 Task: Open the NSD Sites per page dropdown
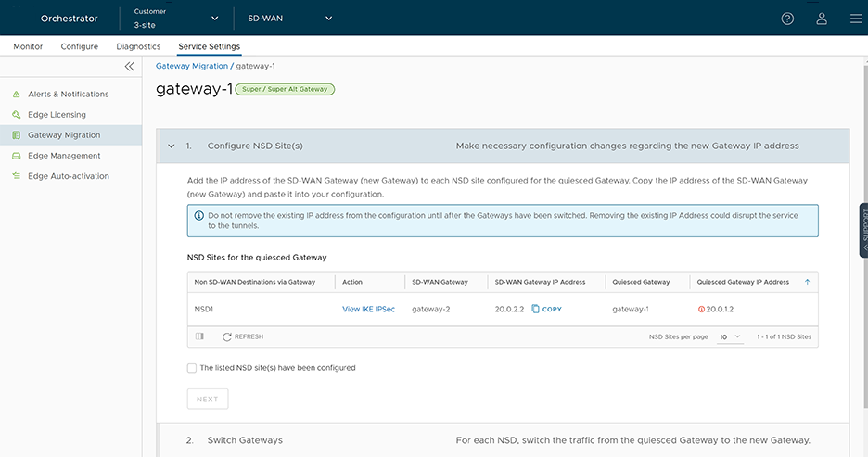(730, 336)
